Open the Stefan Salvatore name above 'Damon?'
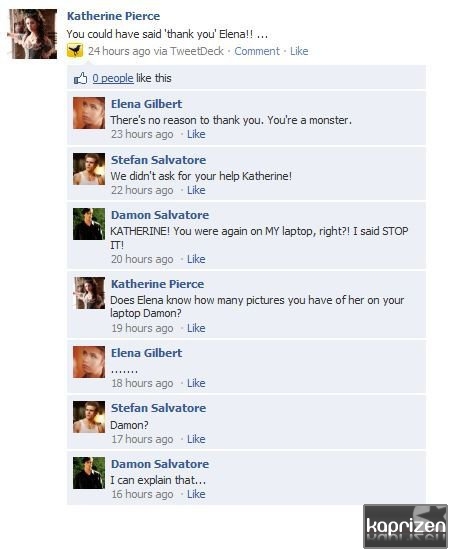 (158, 408)
